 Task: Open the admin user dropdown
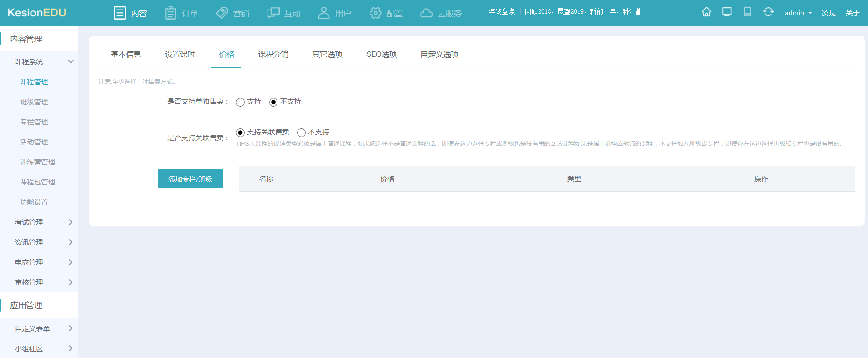coord(797,13)
